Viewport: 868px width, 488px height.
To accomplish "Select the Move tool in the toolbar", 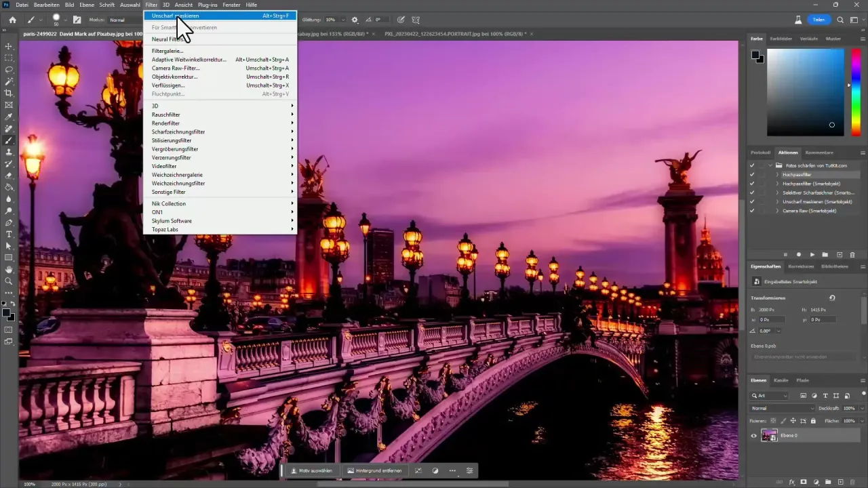I will (9, 46).
